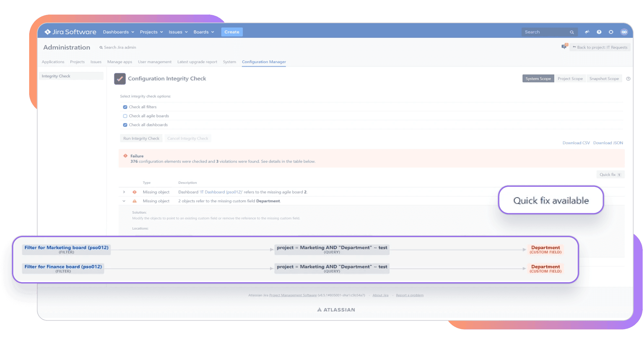This screenshot has width=644, height=363.
Task: Select Integrity Check in sidebar
Action: click(71, 76)
